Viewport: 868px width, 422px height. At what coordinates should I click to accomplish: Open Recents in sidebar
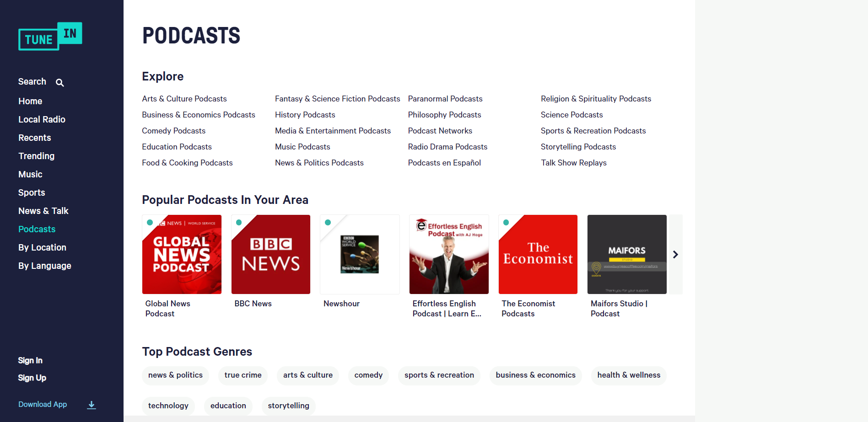[x=34, y=138]
